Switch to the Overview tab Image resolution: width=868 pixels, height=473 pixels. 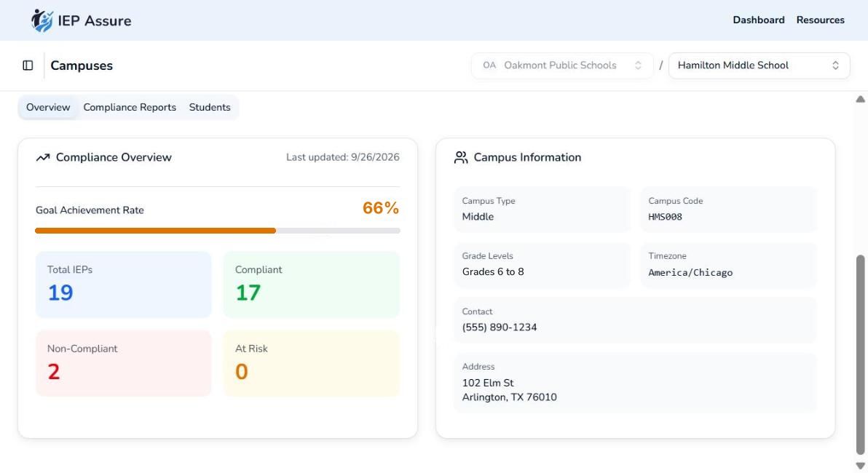pos(48,107)
